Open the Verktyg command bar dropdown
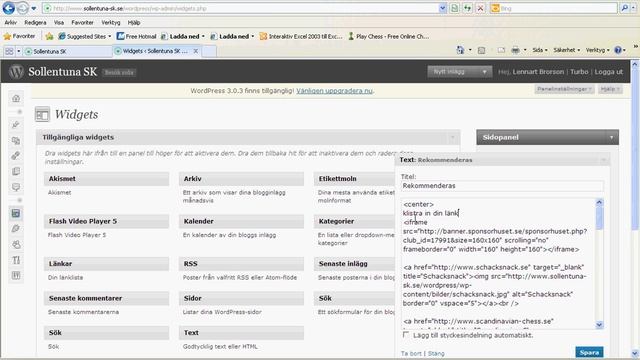 [x=597, y=50]
